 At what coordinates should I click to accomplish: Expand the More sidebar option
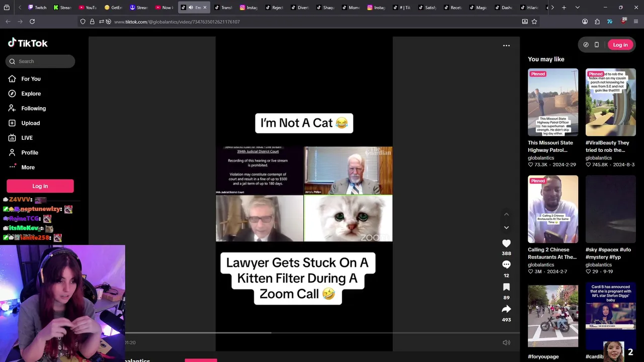28,167
